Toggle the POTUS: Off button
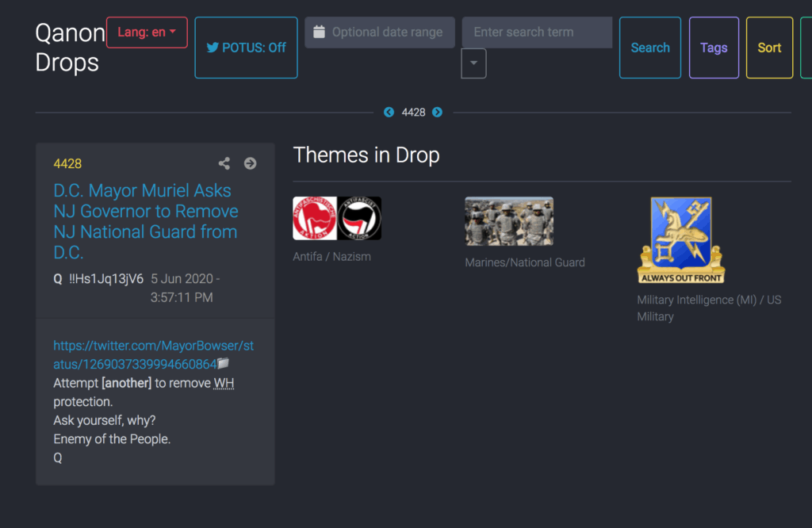 pos(246,48)
